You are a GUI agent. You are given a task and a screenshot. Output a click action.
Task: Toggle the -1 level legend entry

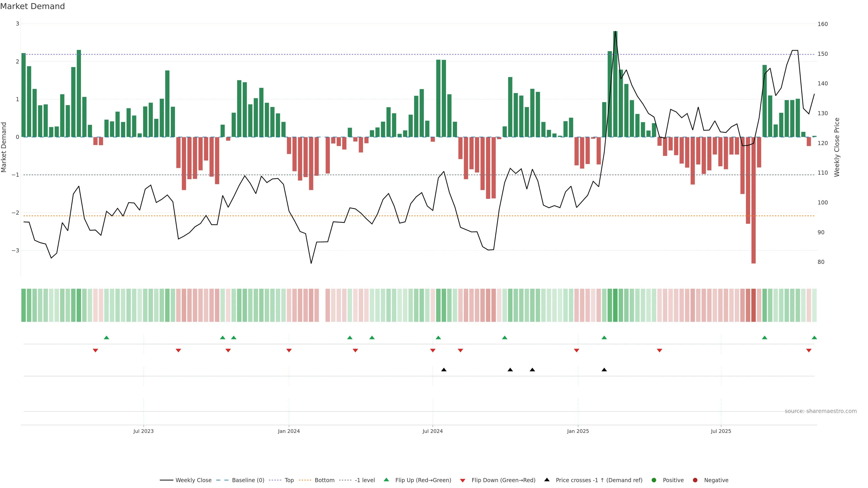pos(365,480)
